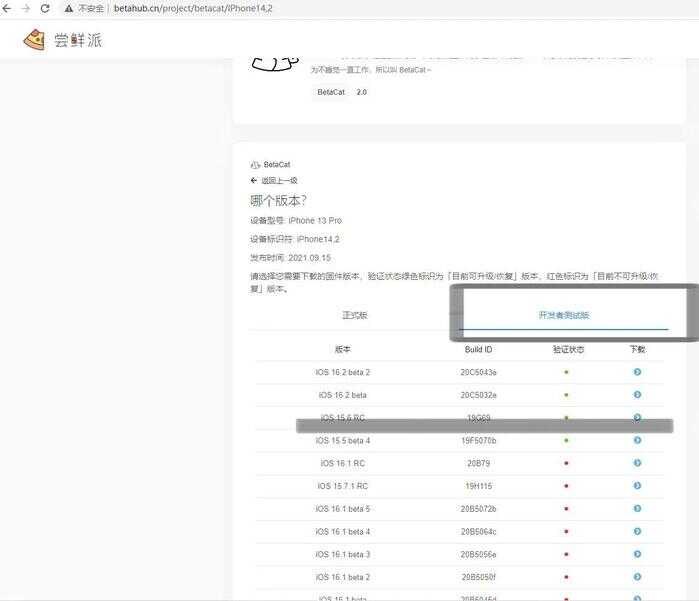The width and height of the screenshot is (699, 601).
Task: Download iOS 16.1 beta 2 firmware
Action: (637, 577)
